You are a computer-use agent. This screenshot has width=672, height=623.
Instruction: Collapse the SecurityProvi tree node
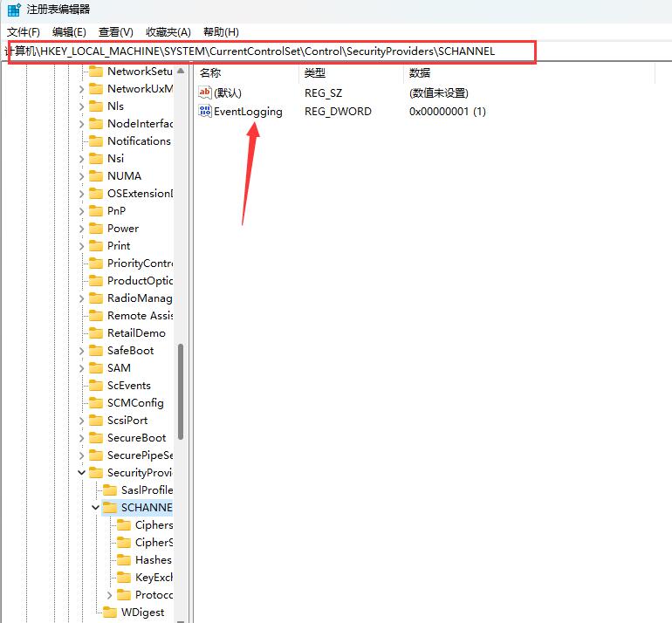click(x=81, y=473)
